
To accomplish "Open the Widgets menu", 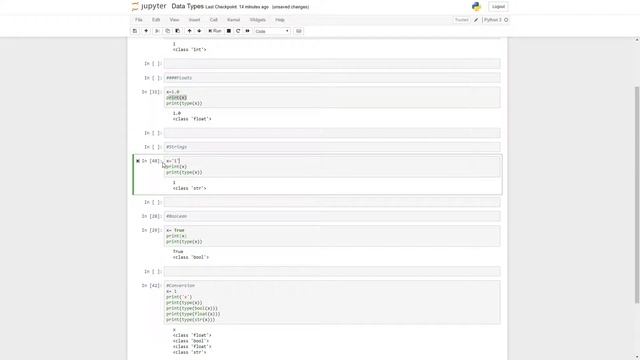I will coord(258,20).
